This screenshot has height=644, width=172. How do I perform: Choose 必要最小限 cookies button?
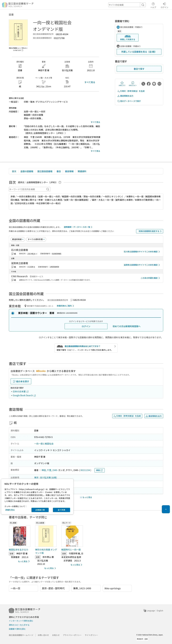[x=40, y=510]
